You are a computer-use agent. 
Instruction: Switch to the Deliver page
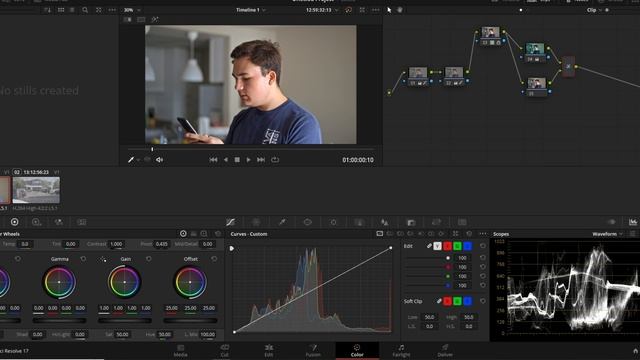tap(445, 351)
